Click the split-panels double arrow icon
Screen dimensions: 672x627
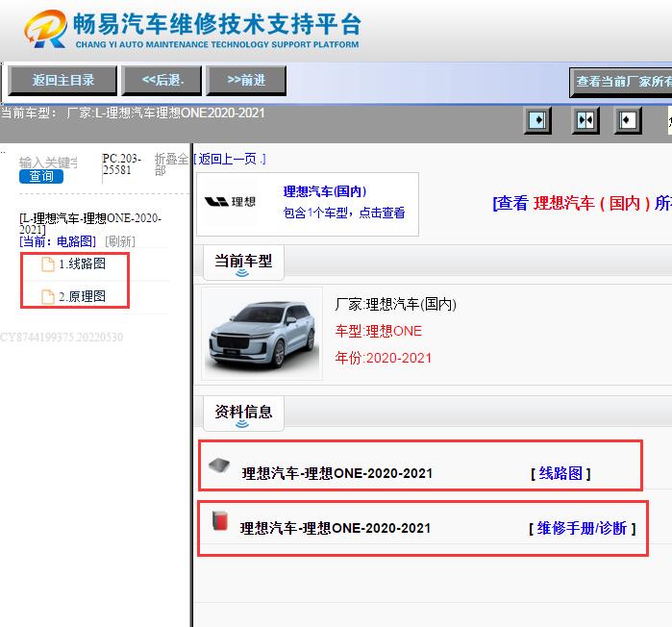click(x=585, y=120)
